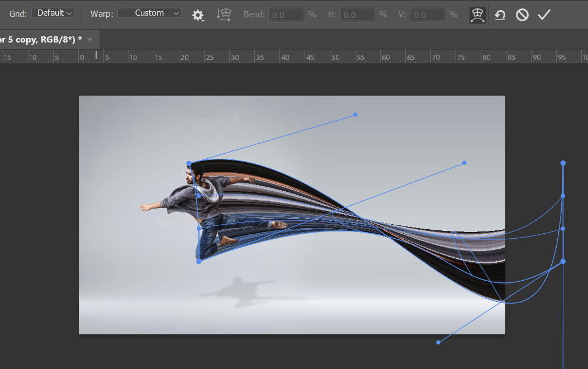Close the open document tab

click(x=90, y=40)
